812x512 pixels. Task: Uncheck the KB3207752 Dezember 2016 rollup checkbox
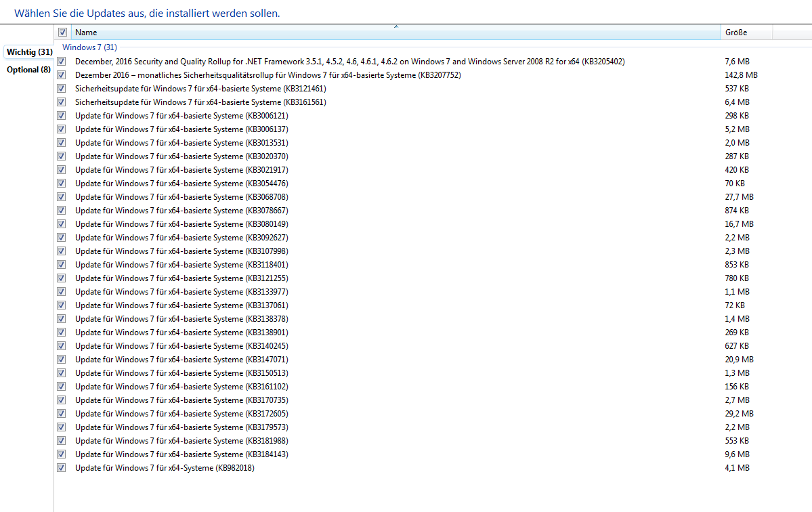62,75
